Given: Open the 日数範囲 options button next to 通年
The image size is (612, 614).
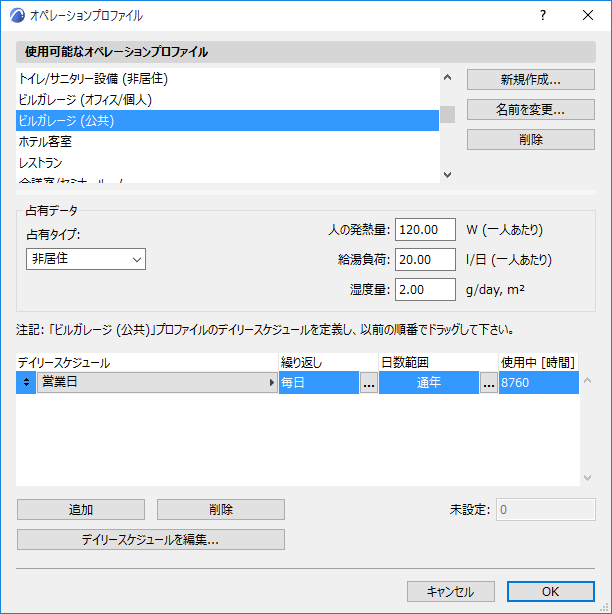Looking at the screenshot, I should tap(488, 383).
